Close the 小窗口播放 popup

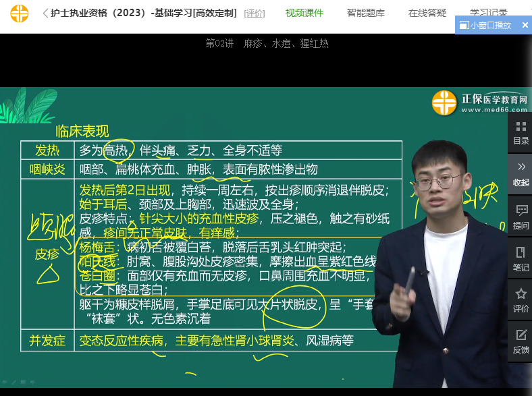525,25
